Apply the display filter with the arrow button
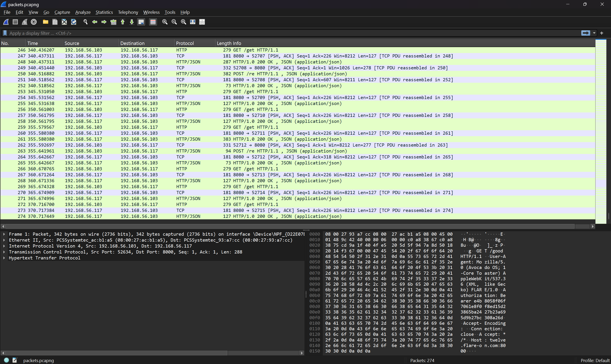Viewport: 611px width, 364px height. coord(586,33)
